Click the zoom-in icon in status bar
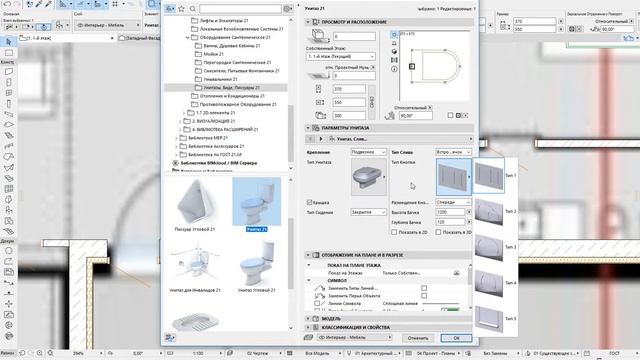The width and height of the screenshot is (640, 360). coord(40,353)
